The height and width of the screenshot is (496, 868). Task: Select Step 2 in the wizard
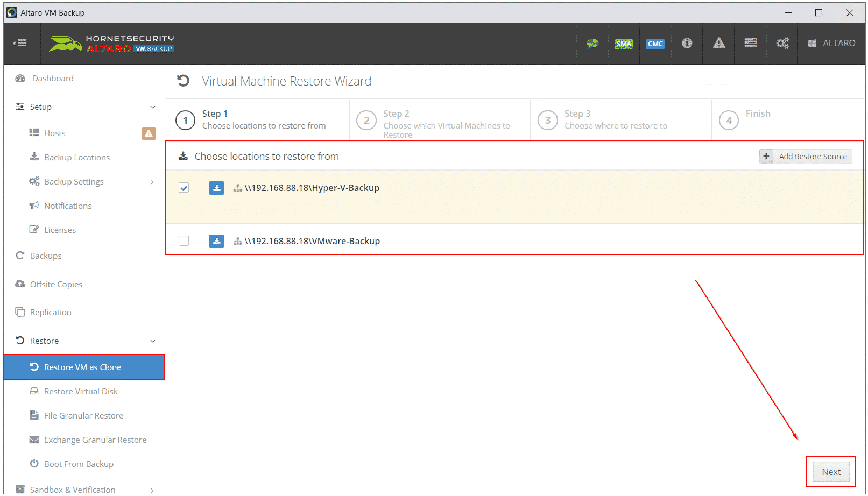pyautogui.click(x=440, y=120)
